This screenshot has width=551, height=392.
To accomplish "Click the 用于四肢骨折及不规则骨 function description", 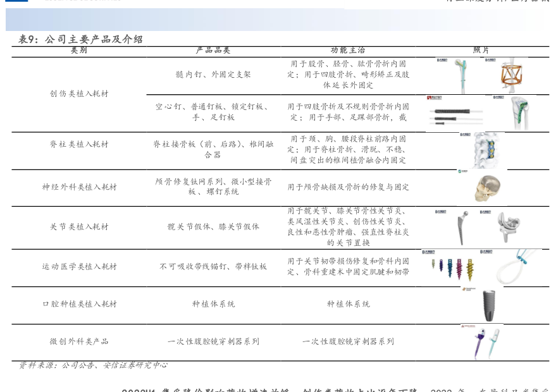I will (x=348, y=112).
